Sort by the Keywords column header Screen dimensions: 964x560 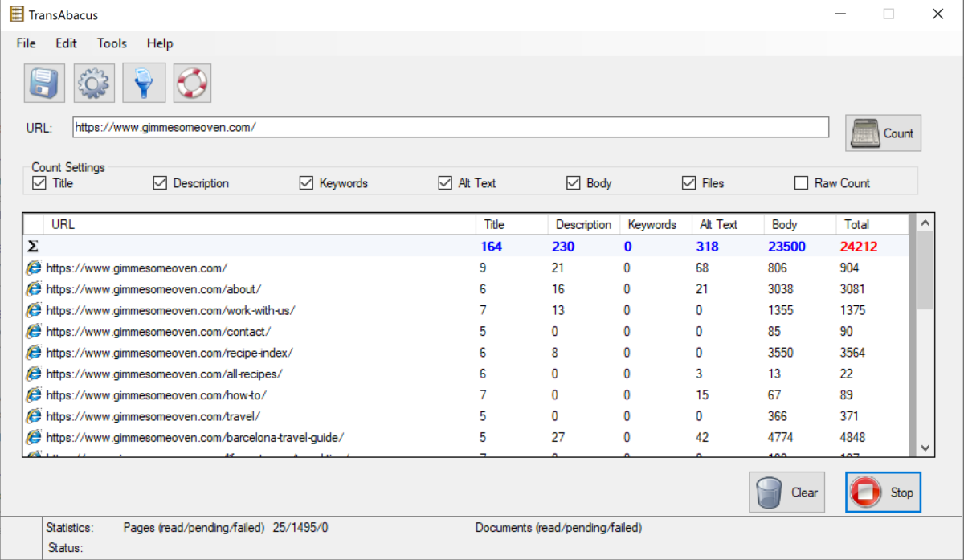(656, 224)
